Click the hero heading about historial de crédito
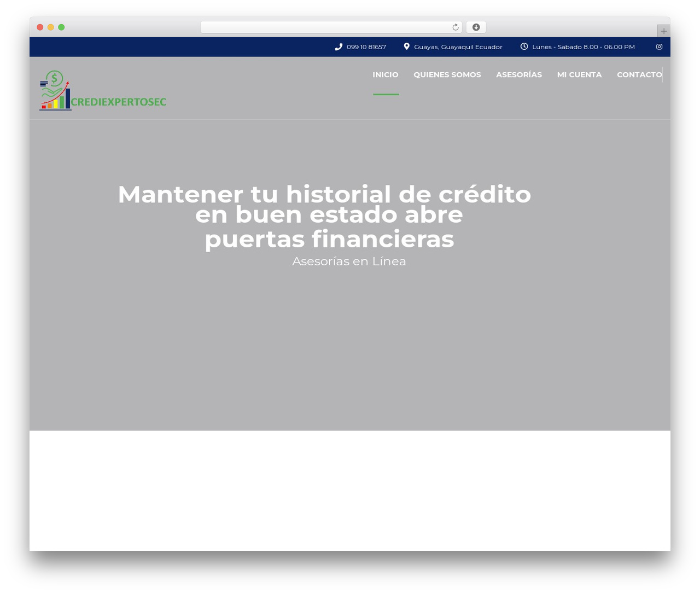The width and height of the screenshot is (700, 593). point(325,217)
